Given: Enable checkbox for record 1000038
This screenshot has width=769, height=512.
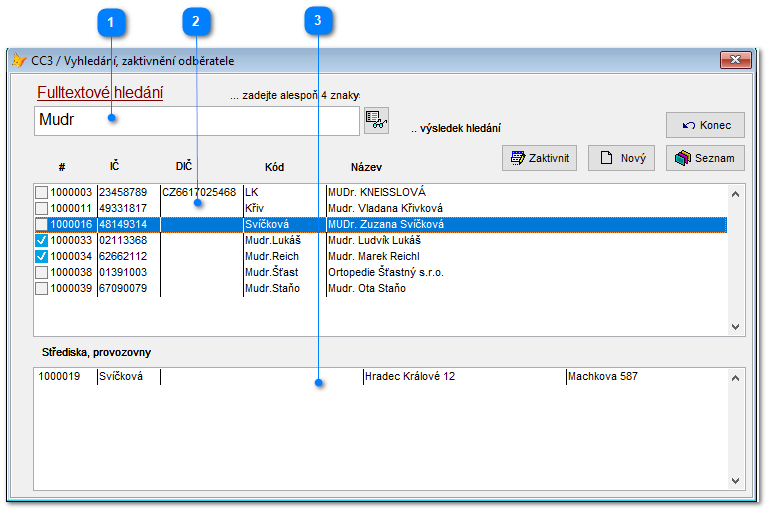Looking at the screenshot, I should click(41, 272).
